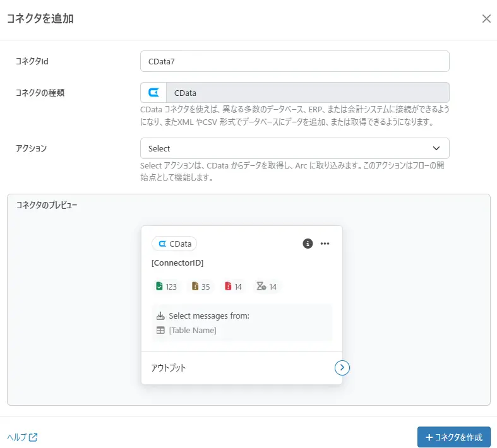Click the table icon beside [Table Name]
497x448 pixels.
click(x=160, y=330)
